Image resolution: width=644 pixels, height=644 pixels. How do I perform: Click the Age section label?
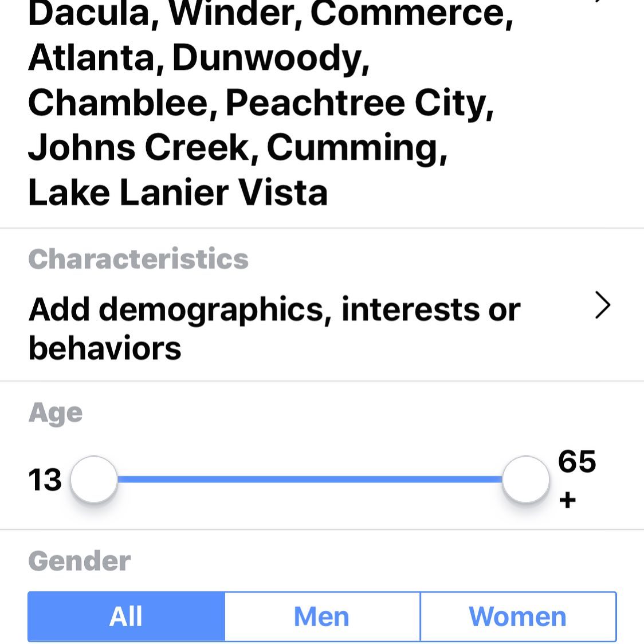point(56,413)
